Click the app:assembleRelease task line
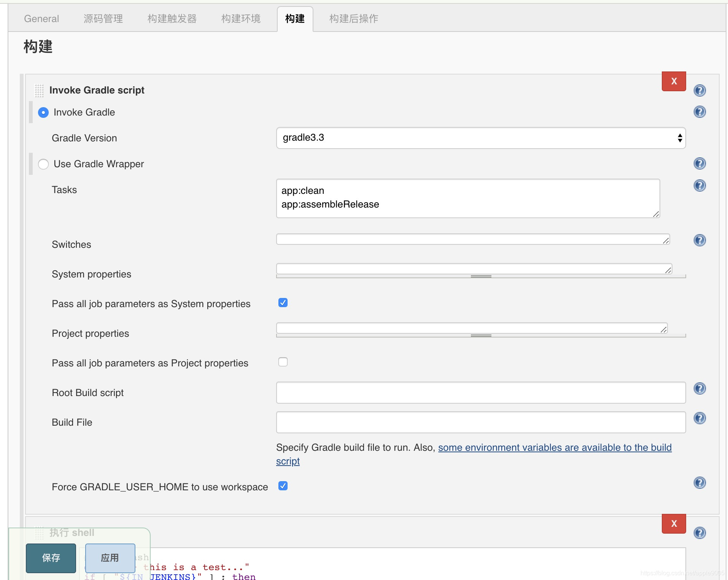The height and width of the screenshot is (580, 728). (x=330, y=204)
